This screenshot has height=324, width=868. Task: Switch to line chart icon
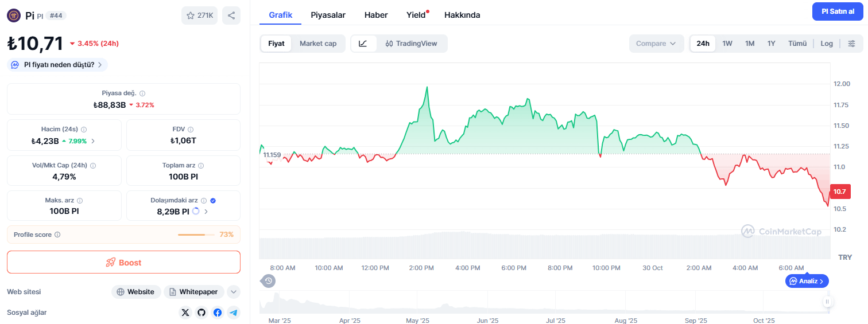coord(363,44)
